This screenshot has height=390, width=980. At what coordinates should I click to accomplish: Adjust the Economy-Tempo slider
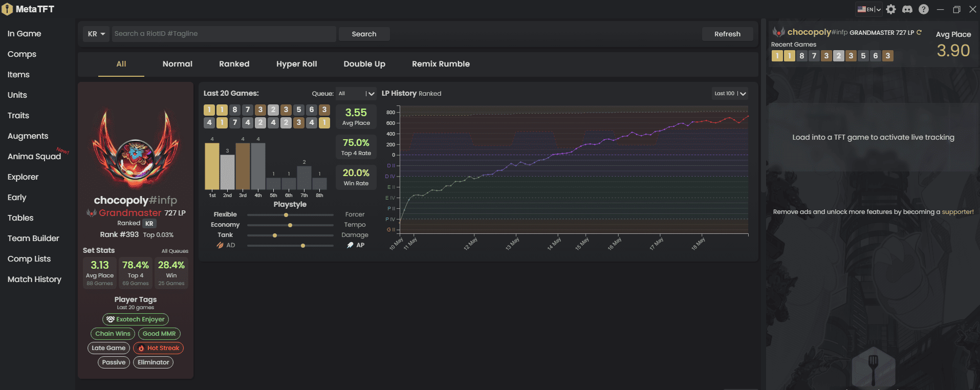[290, 225]
